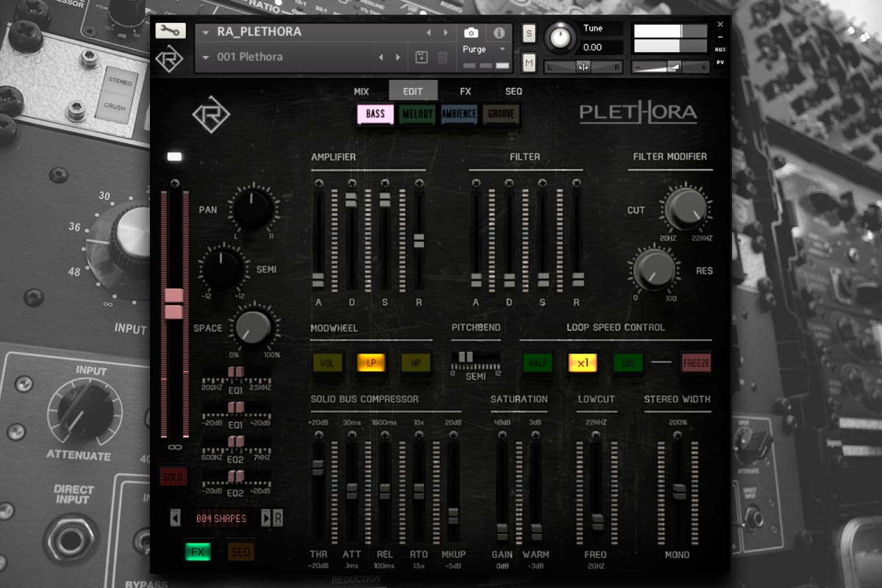Toggle the green FX button
The height and width of the screenshot is (588, 882).
tap(197, 551)
